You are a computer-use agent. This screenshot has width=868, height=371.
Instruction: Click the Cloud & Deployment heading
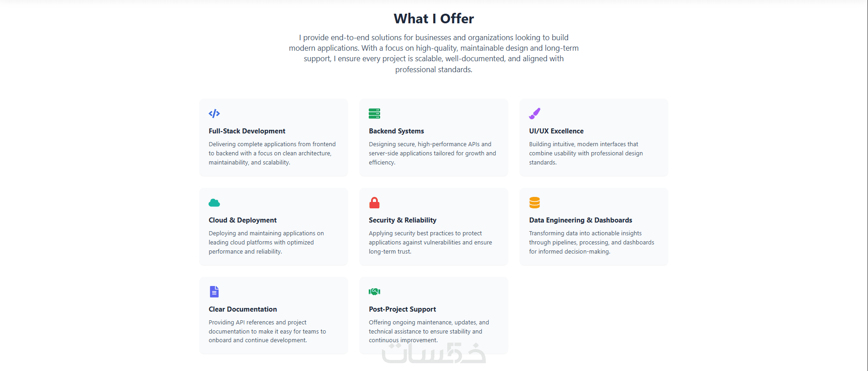[x=242, y=220]
